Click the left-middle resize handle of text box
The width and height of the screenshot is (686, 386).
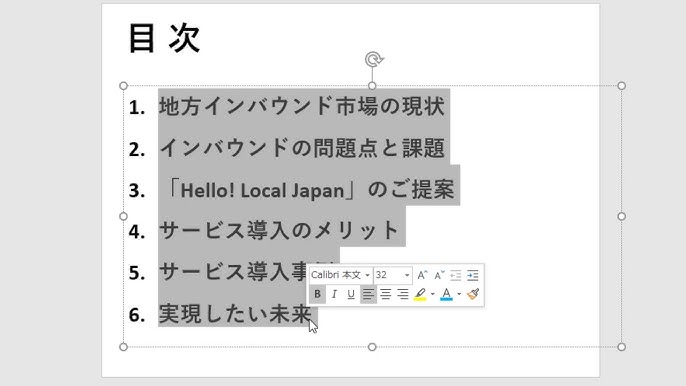(123, 216)
